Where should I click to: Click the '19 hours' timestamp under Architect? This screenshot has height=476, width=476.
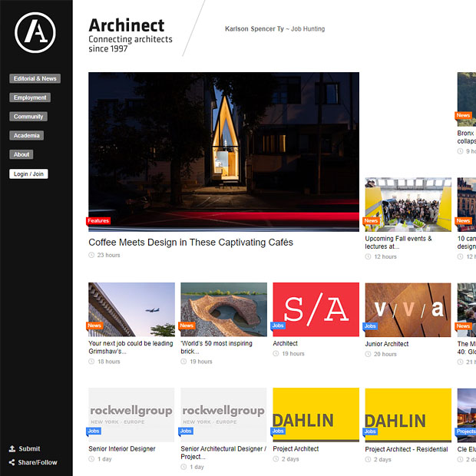click(293, 354)
